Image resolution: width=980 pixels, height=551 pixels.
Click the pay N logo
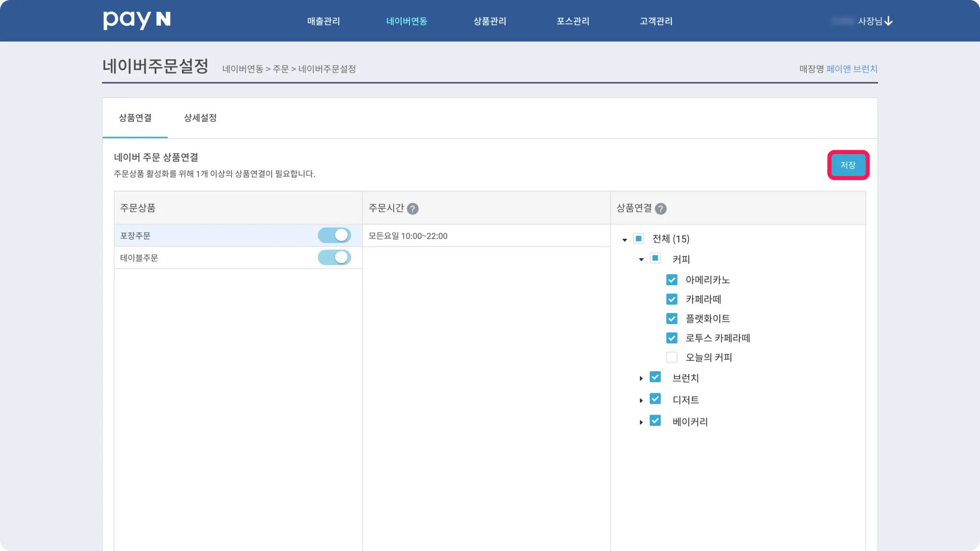[x=137, y=20]
